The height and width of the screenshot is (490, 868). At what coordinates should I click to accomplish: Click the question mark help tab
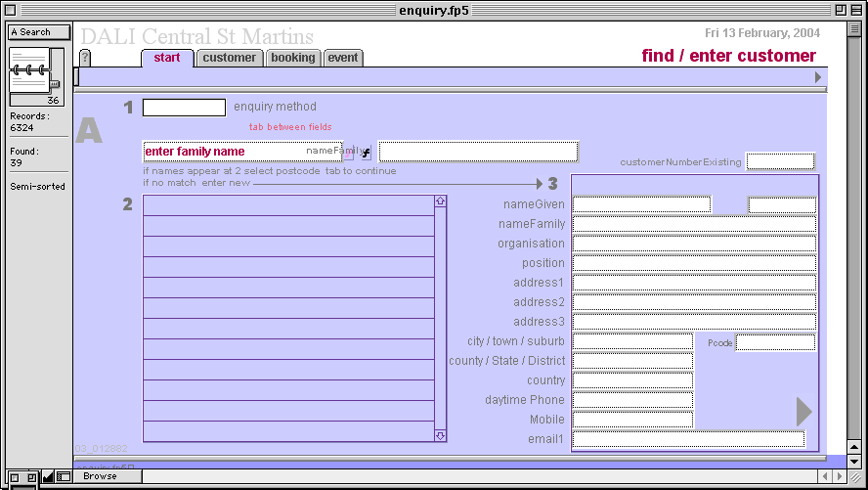coord(85,58)
